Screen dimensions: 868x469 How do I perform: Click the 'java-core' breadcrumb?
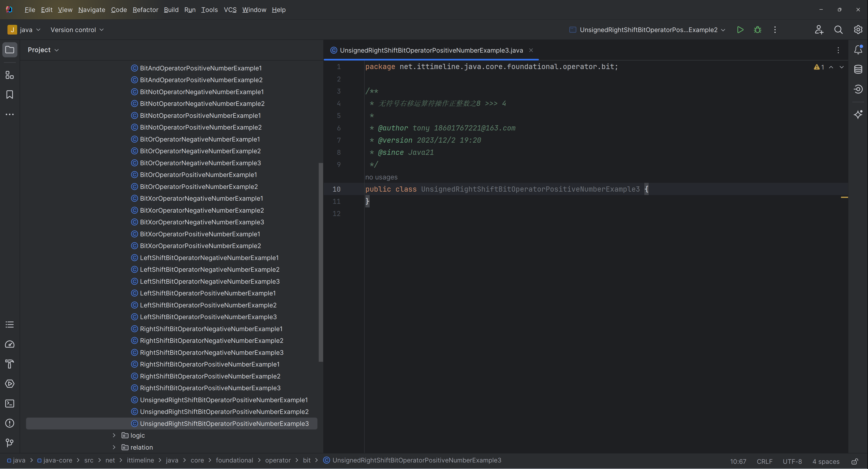(x=55, y=460)
